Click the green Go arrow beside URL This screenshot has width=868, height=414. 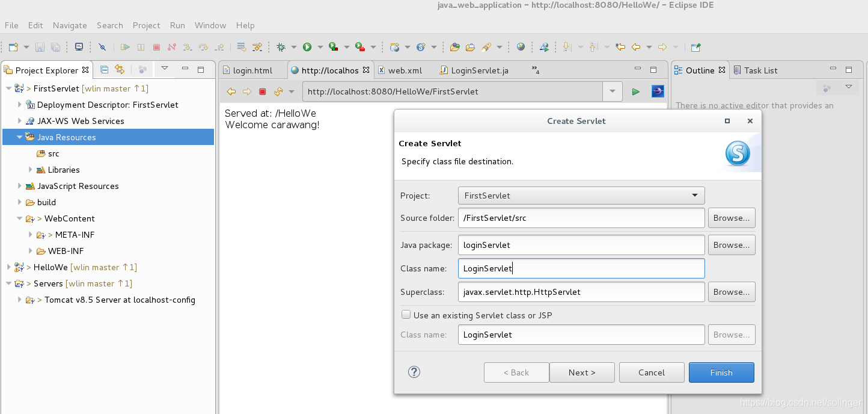click(636, 91)
